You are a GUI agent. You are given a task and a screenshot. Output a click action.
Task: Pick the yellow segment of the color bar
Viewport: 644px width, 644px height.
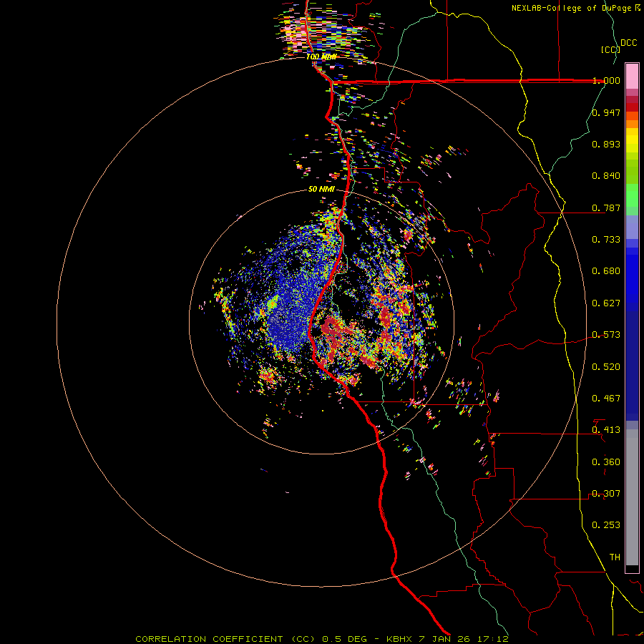(632, 141)
